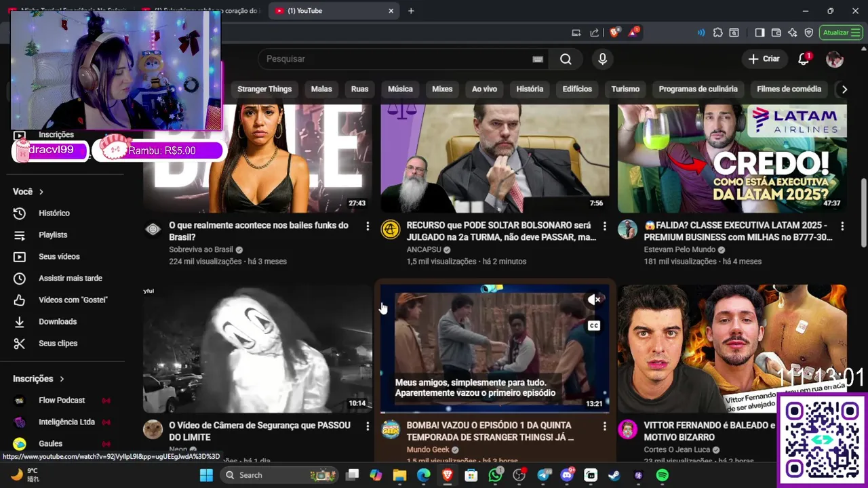Open the Sobreviva ao Brasil channel avatar

[153, 230]
